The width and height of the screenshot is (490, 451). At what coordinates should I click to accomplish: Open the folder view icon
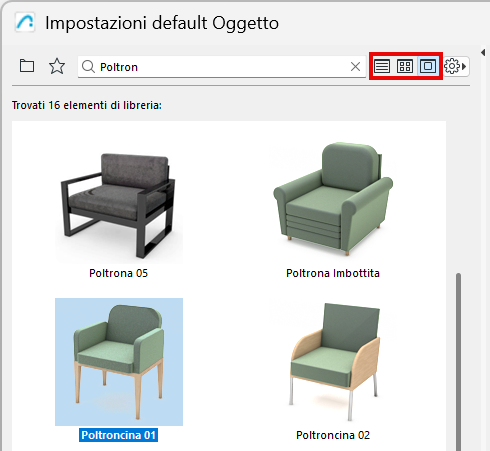pos(27,66)
